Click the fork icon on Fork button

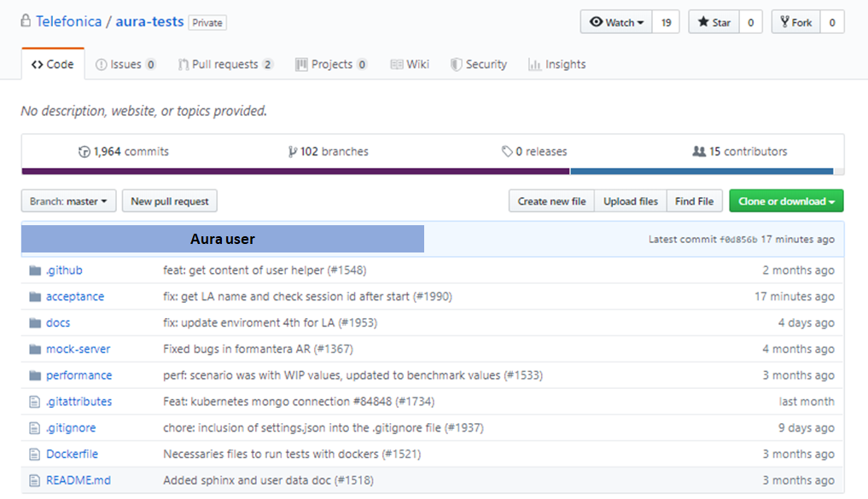click(x=784, y=22)
